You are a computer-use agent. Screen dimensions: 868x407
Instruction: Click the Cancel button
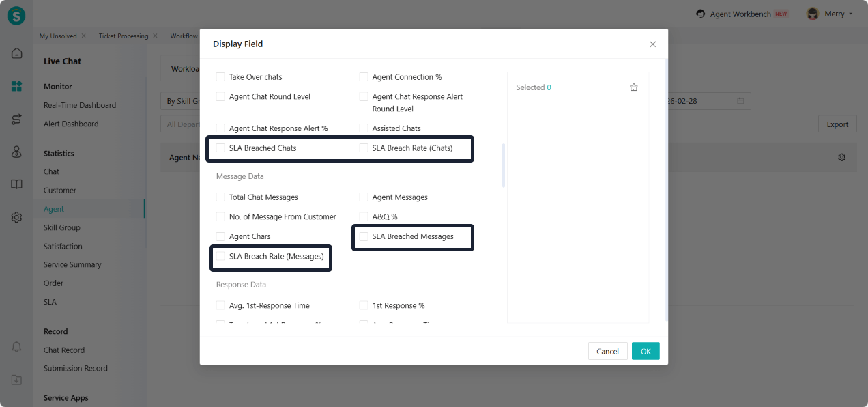point(607,351)
